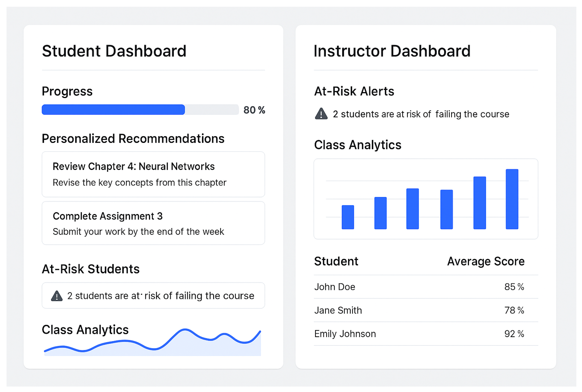The height and width of the screenshot is (392, 582).
Task: Select Emily Johnson table row
Action: coord(426,334)
